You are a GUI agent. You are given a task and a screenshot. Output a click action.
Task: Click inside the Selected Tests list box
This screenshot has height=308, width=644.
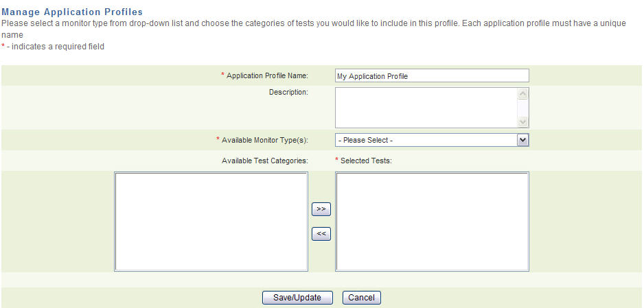tap(432, 222)
